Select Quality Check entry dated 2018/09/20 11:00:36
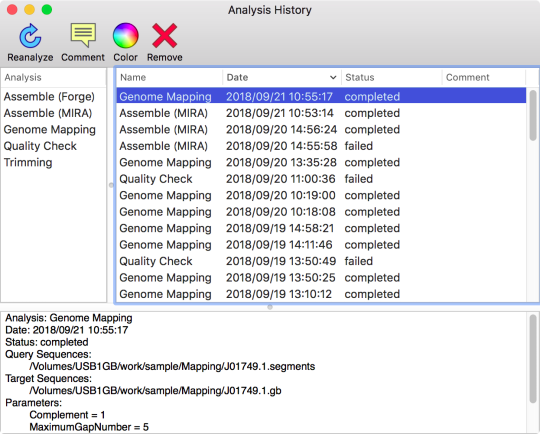This screenshot has height=434, width=540. click(321, 179)
